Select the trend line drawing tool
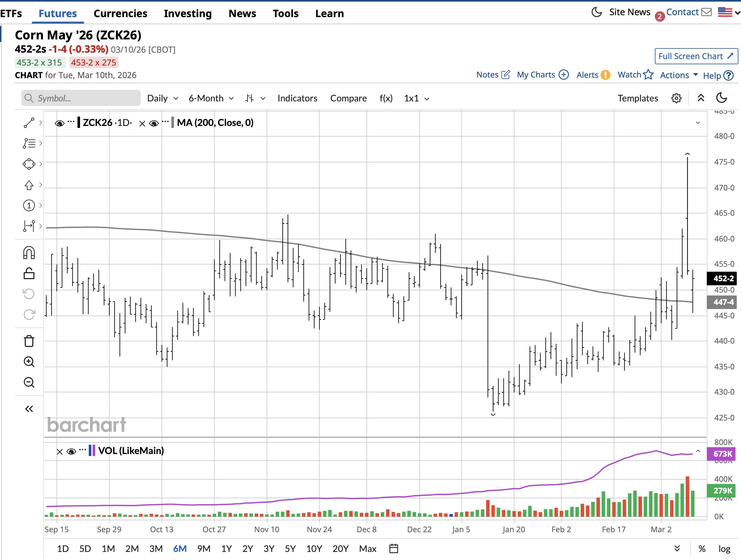741x560 pixels. (29, 123)
